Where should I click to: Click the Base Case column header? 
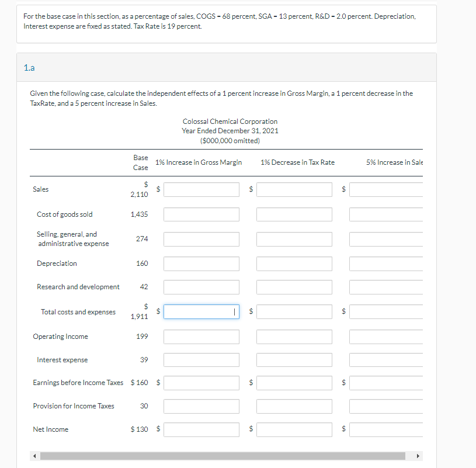pyautogui.click(x=141, y=162)
